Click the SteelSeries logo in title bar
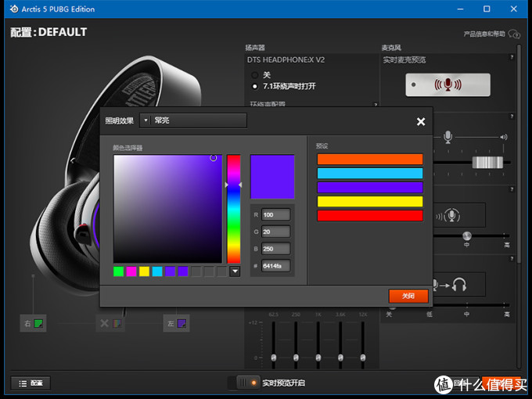 coord(14,9)
